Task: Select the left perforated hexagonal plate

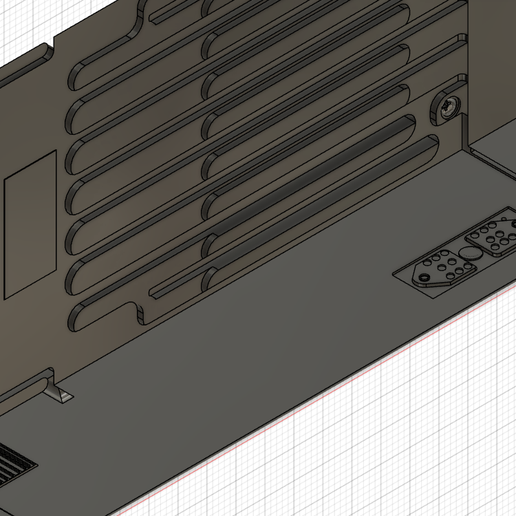Action: tap(444, 268)
